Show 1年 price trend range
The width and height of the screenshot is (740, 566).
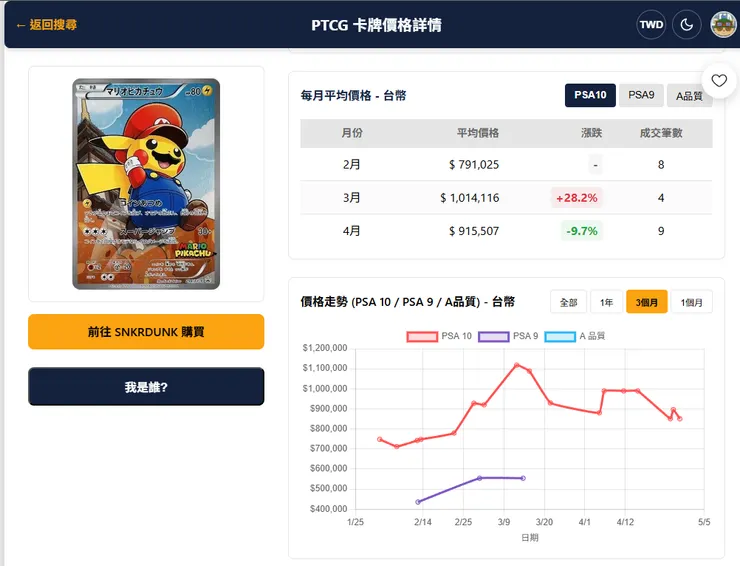point(606,302)
